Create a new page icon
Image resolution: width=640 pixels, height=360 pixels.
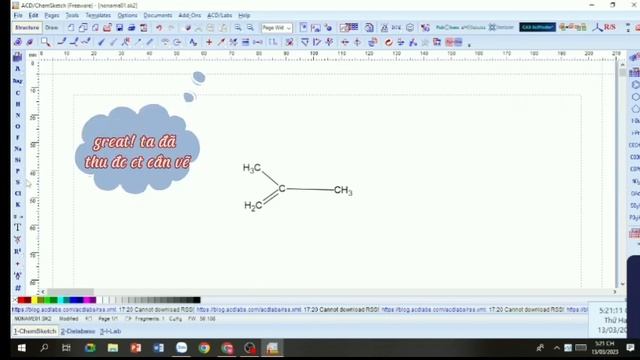coord(71,28)
